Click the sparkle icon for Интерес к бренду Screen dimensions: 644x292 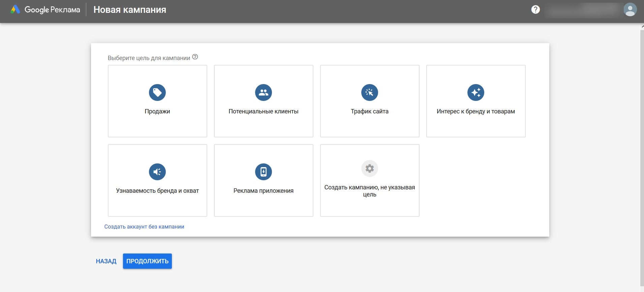click(476, 92)
